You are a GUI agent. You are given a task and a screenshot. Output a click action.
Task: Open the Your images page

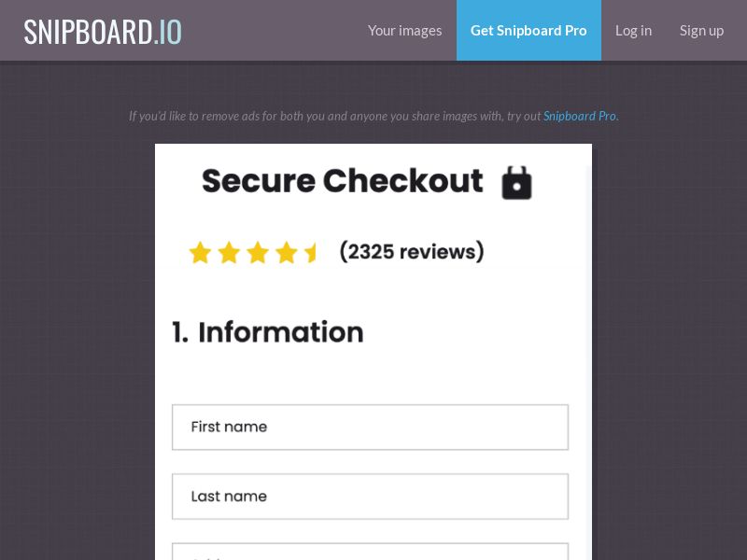(x=405, y=31)
